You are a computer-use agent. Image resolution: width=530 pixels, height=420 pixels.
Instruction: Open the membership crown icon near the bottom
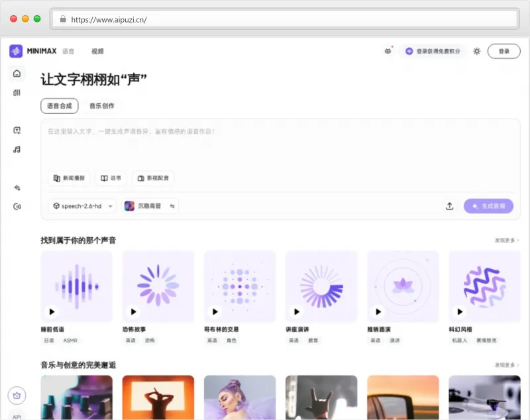pos(18,394)
